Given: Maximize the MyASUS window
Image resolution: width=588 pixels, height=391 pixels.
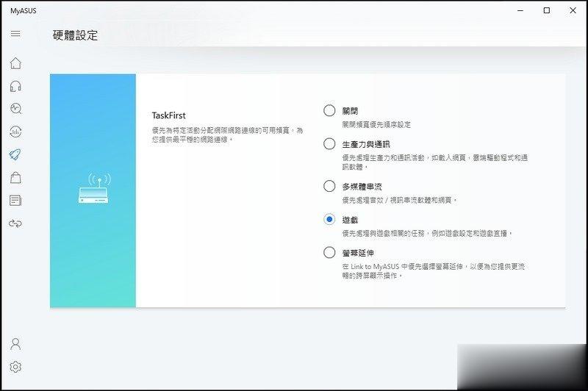Looking at the screenshot, I should click(547, 10).
